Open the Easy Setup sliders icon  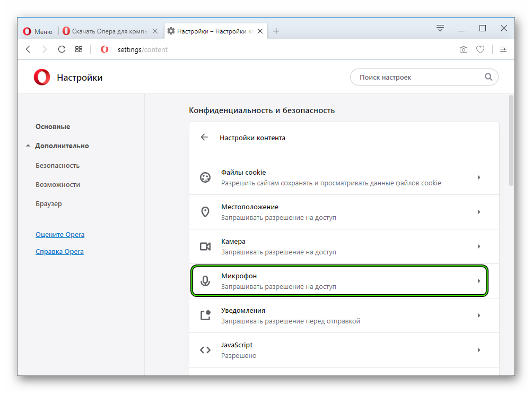tap(503, 49)
